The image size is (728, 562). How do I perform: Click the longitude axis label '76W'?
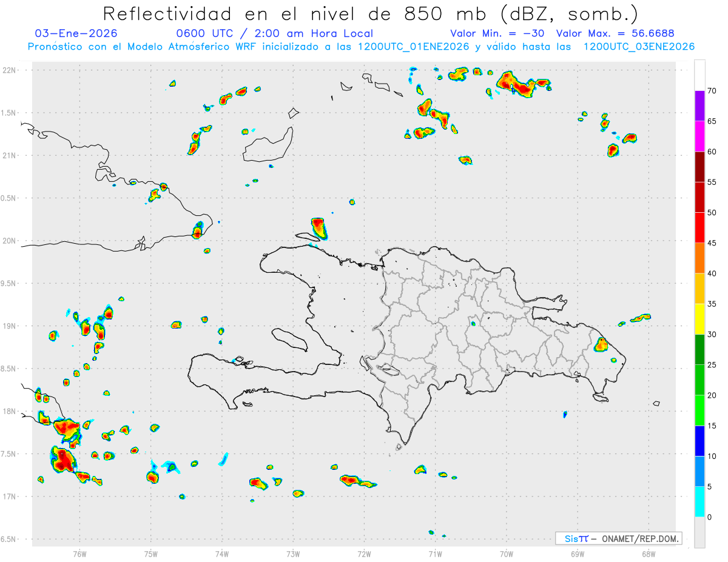[x=79, y=554]
